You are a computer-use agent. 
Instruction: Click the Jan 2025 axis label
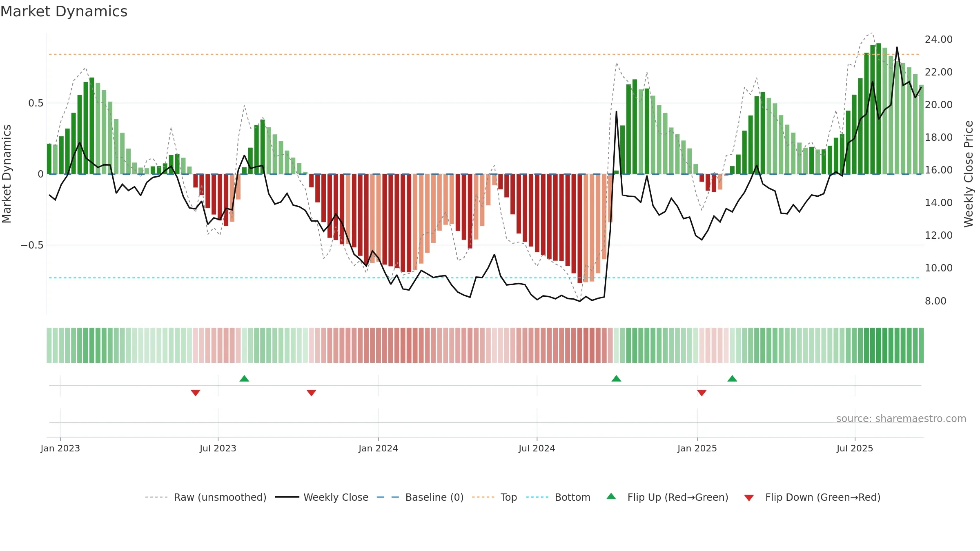pyautogui.click(x=697, y=448)
